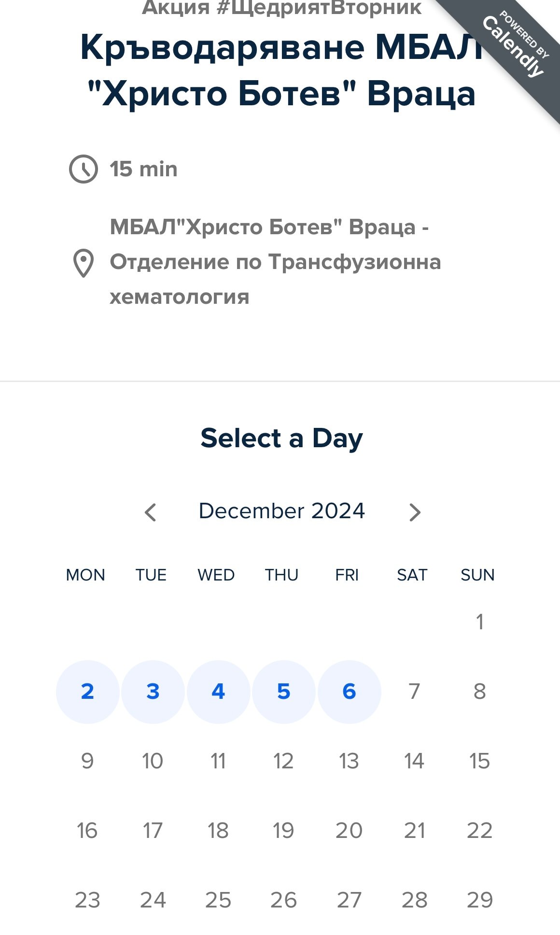
Task: Select Thursday December 5
Action: [x=284, y=692]
